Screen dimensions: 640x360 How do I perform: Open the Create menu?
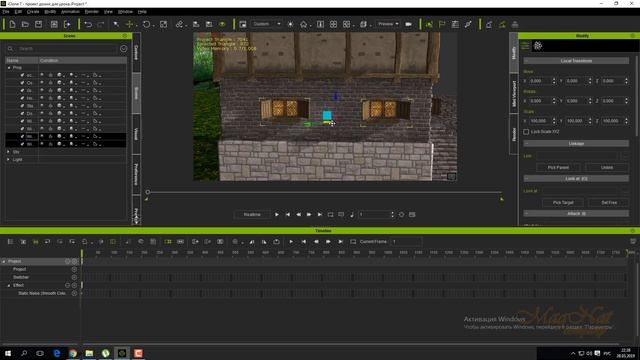click(x=33, y=12)
